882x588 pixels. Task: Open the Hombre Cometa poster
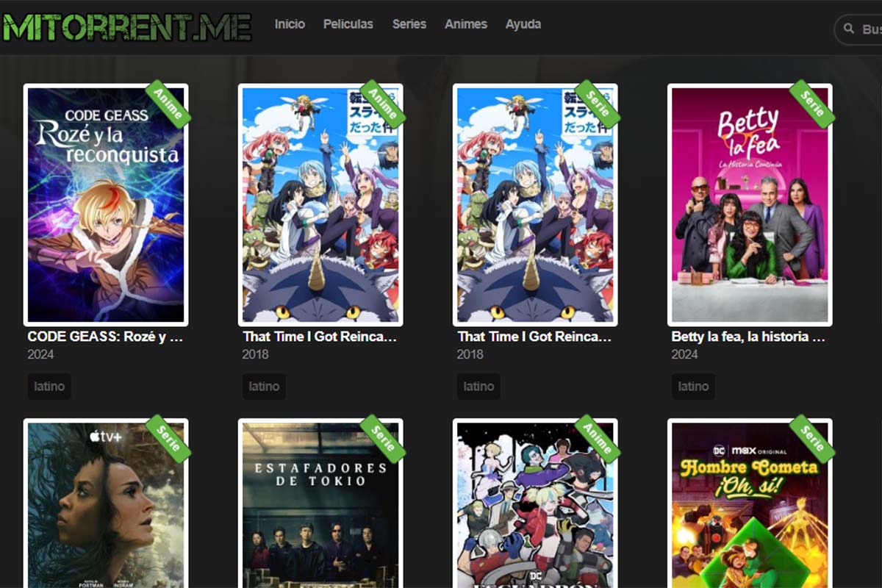click(750, 503)
